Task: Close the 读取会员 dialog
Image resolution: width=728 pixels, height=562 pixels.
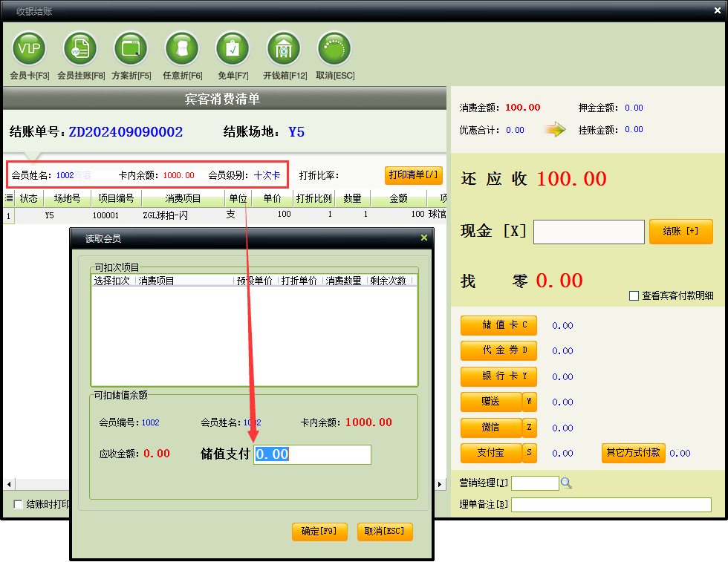Action: pos(424,238)
